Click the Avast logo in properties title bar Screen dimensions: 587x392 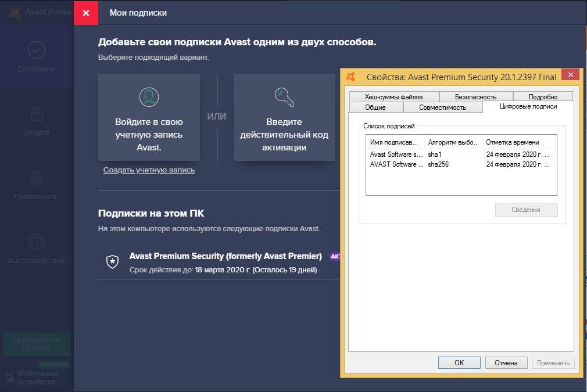[x=351, y=76]
